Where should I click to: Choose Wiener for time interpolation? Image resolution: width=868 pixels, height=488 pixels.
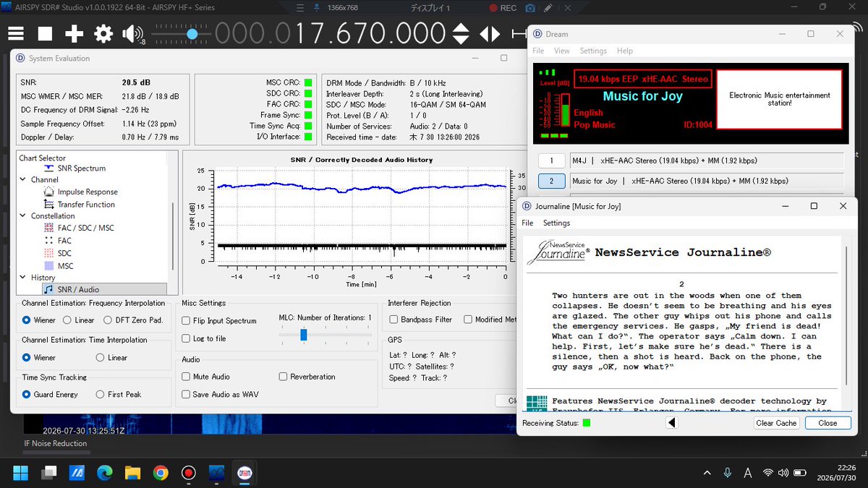tap(38, 358)
